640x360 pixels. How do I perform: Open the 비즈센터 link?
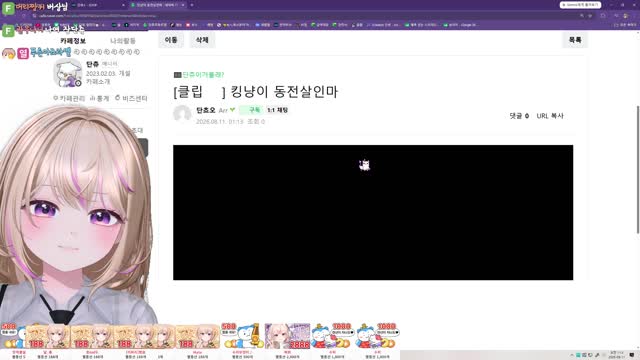[131, 98]
